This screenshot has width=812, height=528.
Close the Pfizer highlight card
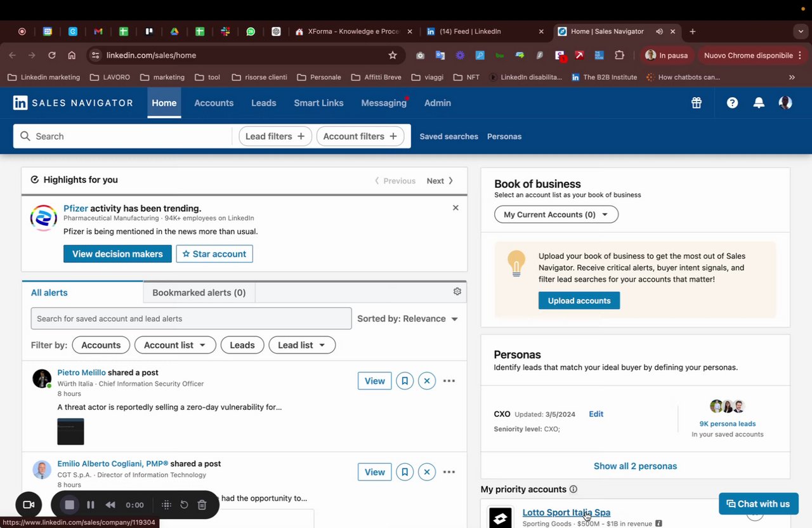click(x=455, y=208)
